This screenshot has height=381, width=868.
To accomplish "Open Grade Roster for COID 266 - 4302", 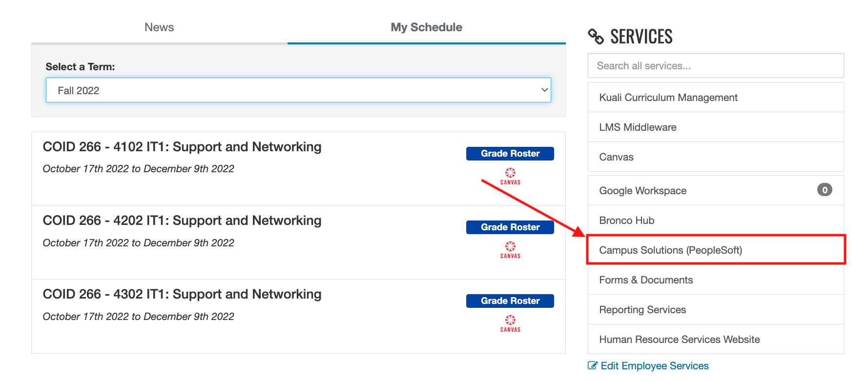I will point(510,301).
